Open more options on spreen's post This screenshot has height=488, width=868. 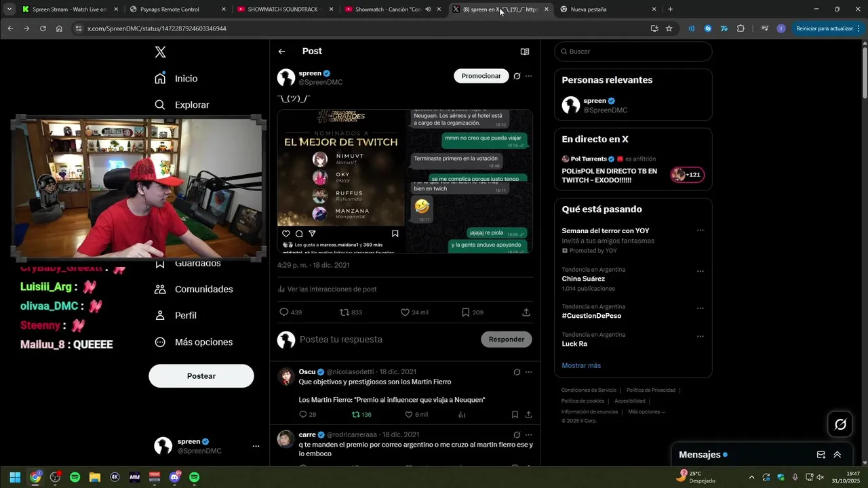tap(529, 76)
